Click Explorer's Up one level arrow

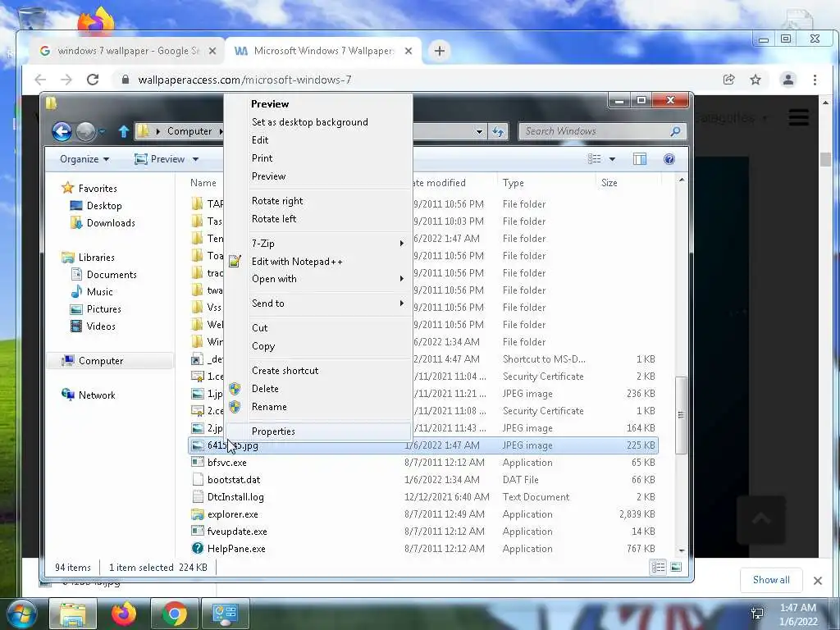[x=124, y=131]
